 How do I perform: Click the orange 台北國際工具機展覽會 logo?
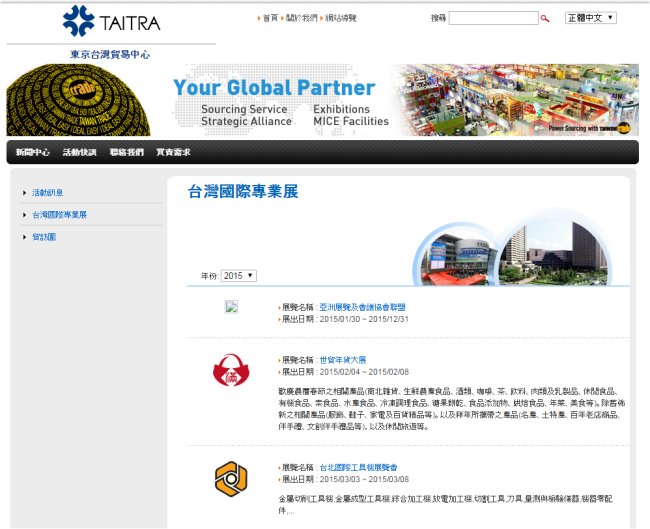231,477
